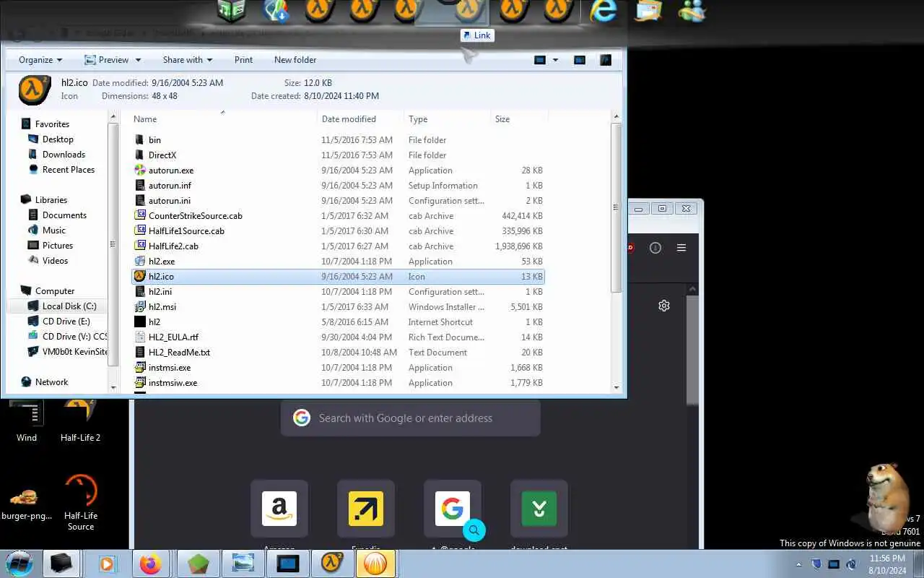Open the Organize dropdown in Explorer
The image size is (924, 578).
[40, 60]
